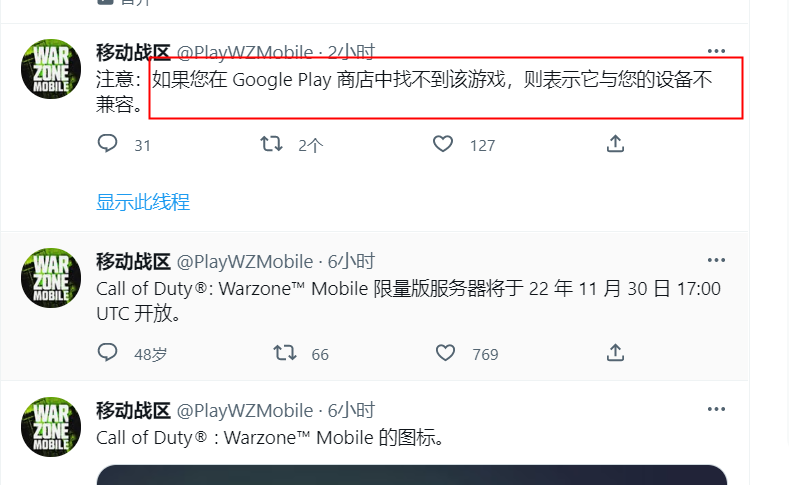Retweet the Google Play compatibility notice tweet
Image resolution: width=789 pixels, height=485 pixels.
[x=271, y=144]
